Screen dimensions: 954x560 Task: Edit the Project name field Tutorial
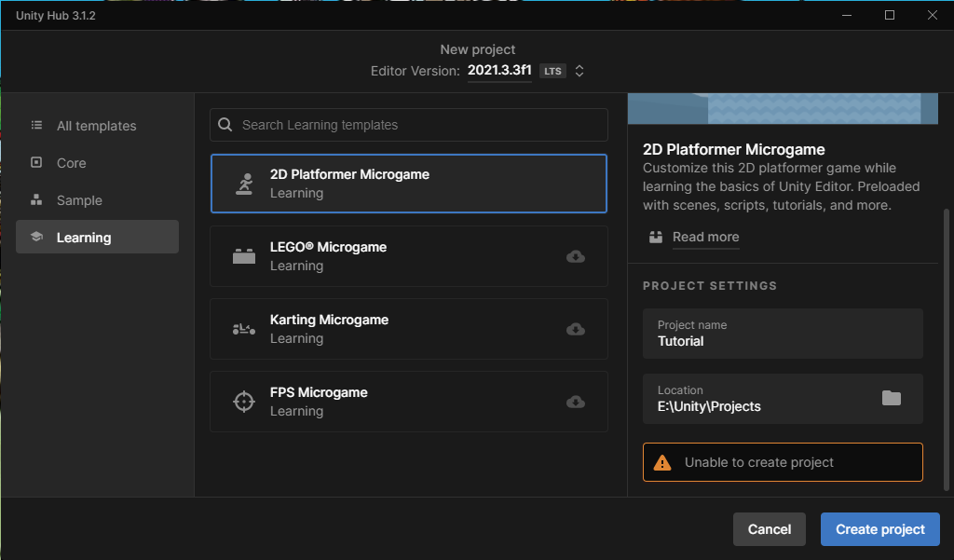[783, 341]
